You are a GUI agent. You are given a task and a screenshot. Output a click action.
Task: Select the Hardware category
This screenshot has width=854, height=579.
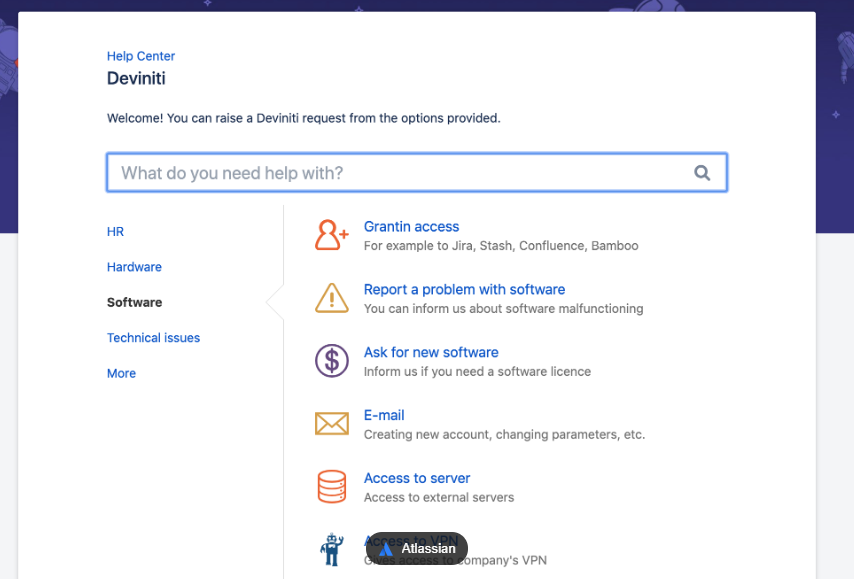(134, 267)
